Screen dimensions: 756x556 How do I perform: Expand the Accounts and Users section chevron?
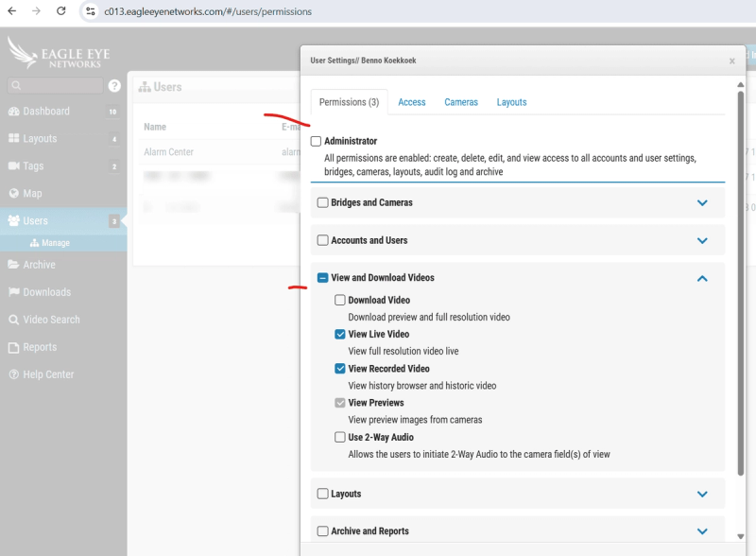(702, 240)
